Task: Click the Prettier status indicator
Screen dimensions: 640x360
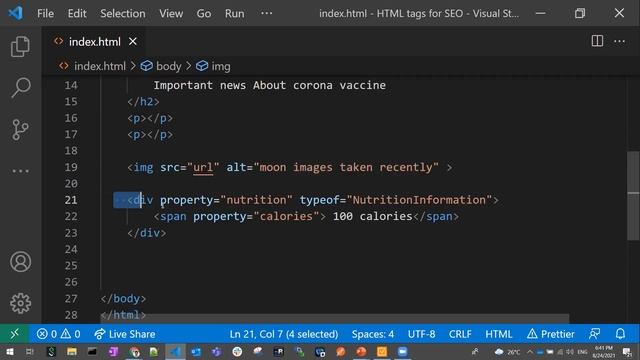Action: (x=551, y=334)
